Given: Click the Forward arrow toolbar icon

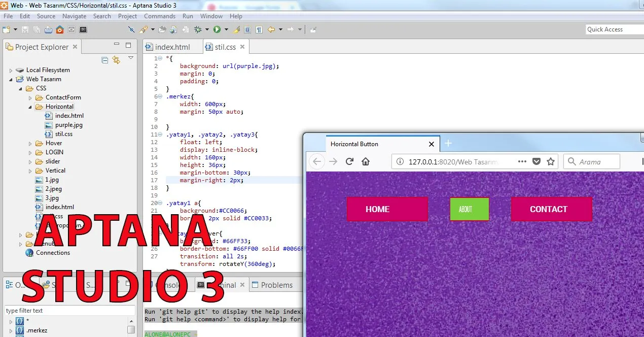Looking at the screenshot, I should (x=291, y=29).
